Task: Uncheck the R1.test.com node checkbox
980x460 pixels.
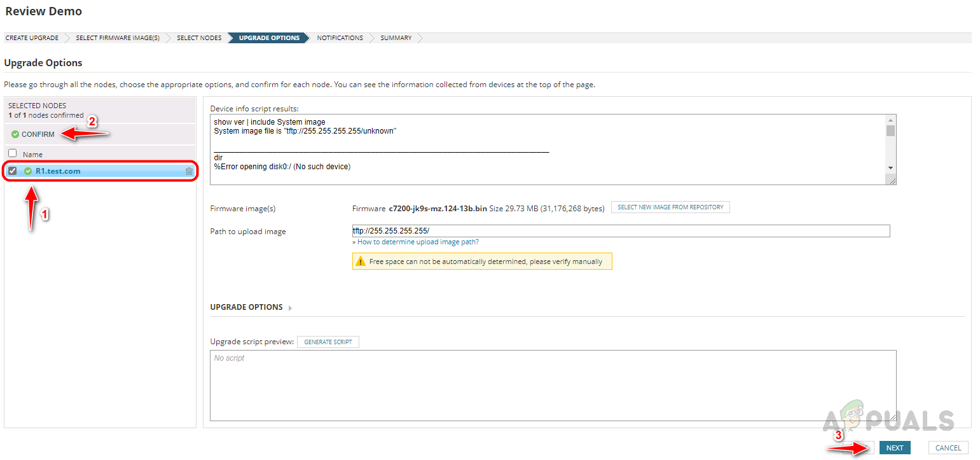Action: coord(13,171)
